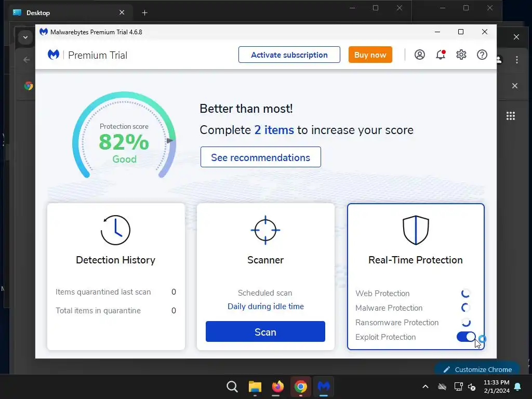Click the 2 items link
This screenshot has height=399, width=532.
274,130
